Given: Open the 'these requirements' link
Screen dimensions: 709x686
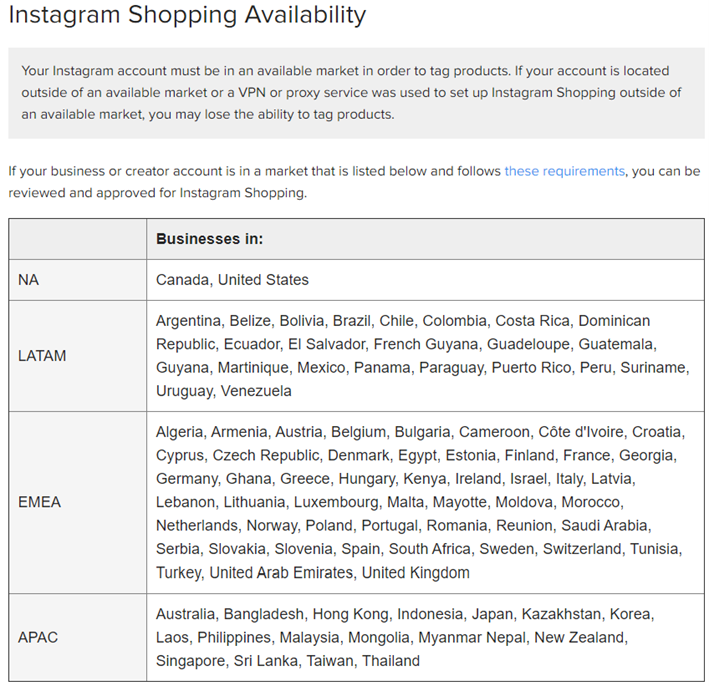Looking at the screenshot, I should click(564, 171).
